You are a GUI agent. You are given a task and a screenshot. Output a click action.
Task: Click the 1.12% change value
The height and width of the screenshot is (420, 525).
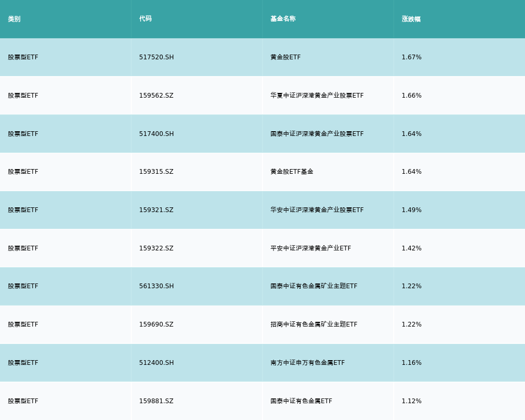click(412, 401)
